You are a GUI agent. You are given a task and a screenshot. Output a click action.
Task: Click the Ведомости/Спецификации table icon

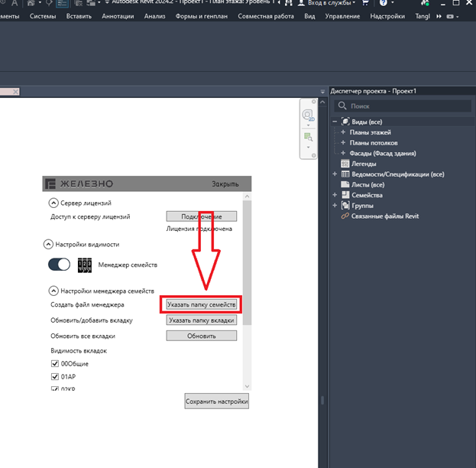click(345, 174)
